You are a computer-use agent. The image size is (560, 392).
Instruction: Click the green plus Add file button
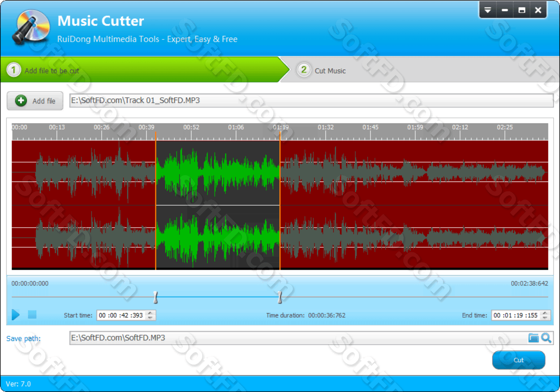35,101
